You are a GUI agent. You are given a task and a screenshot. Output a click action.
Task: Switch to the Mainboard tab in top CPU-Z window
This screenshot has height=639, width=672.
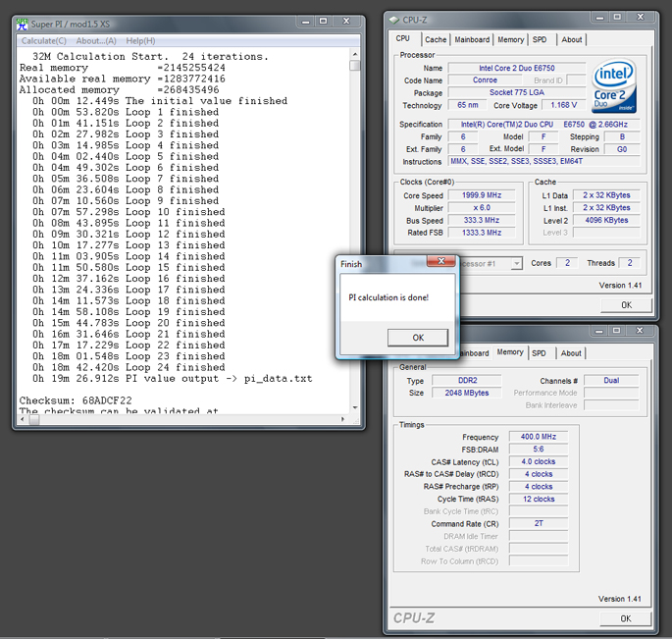point(472,39)
